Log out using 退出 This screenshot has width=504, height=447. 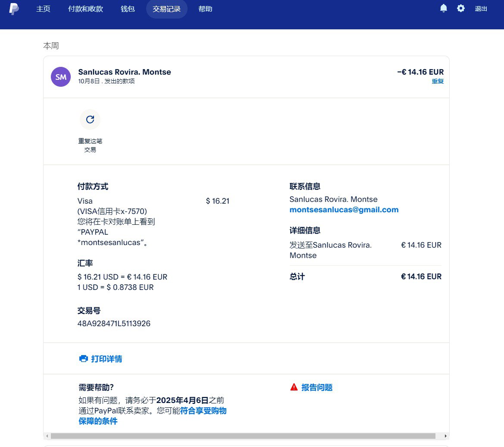click(x=481, y=9)
